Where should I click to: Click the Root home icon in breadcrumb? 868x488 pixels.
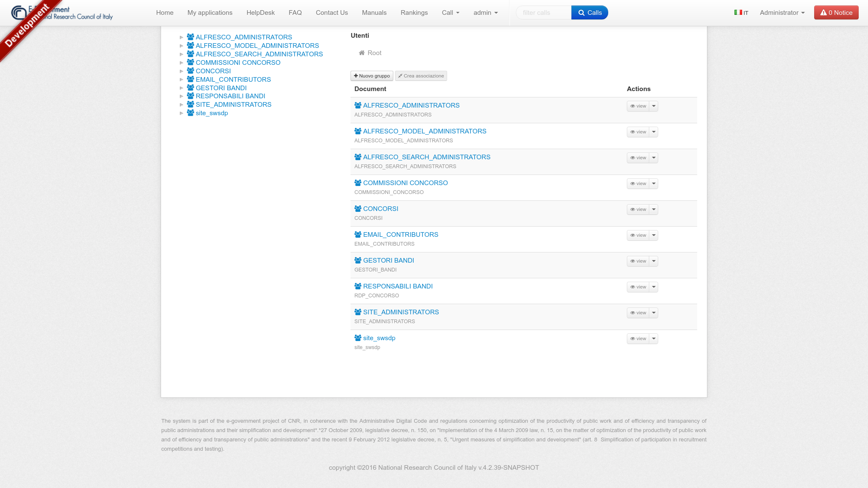[x=362, y=53]
